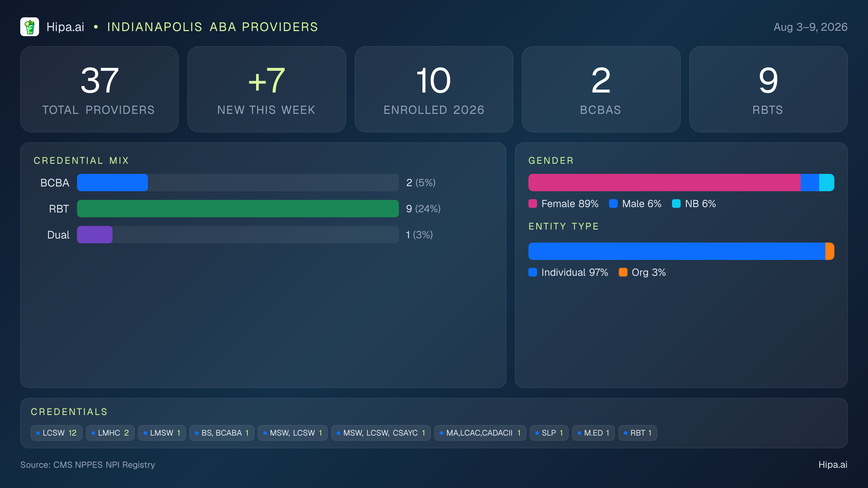Select the M.ED 1 credential chip
Viewport: 868px width, 488px height.
593,433
